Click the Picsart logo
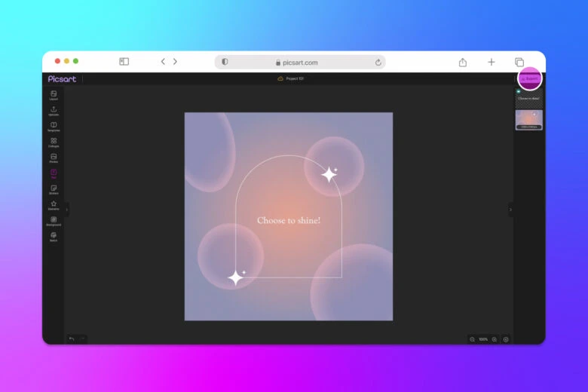 click(x=62, y=78)
